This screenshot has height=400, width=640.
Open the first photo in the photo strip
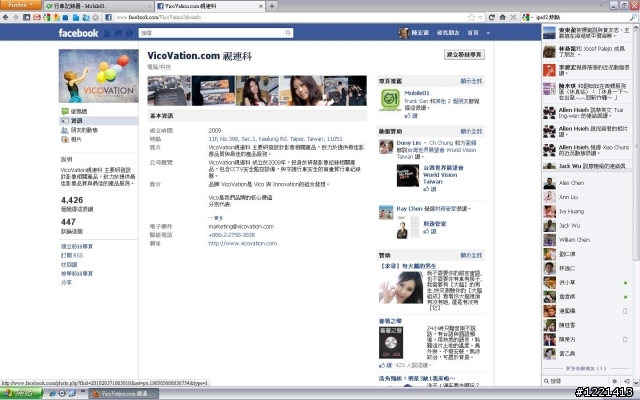tap(169, 91)
